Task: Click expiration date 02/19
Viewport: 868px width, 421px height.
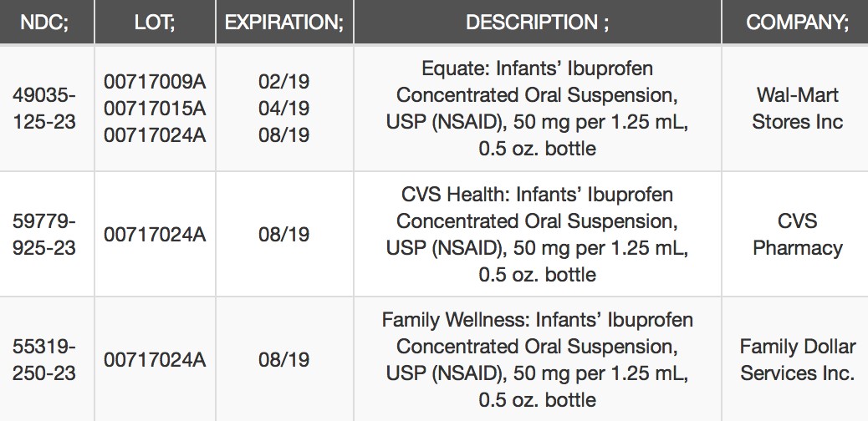Action: tap(284, 82)
